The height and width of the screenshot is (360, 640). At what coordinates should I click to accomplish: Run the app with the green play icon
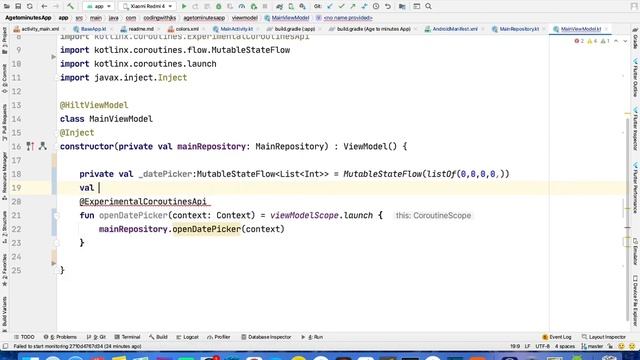184,7
